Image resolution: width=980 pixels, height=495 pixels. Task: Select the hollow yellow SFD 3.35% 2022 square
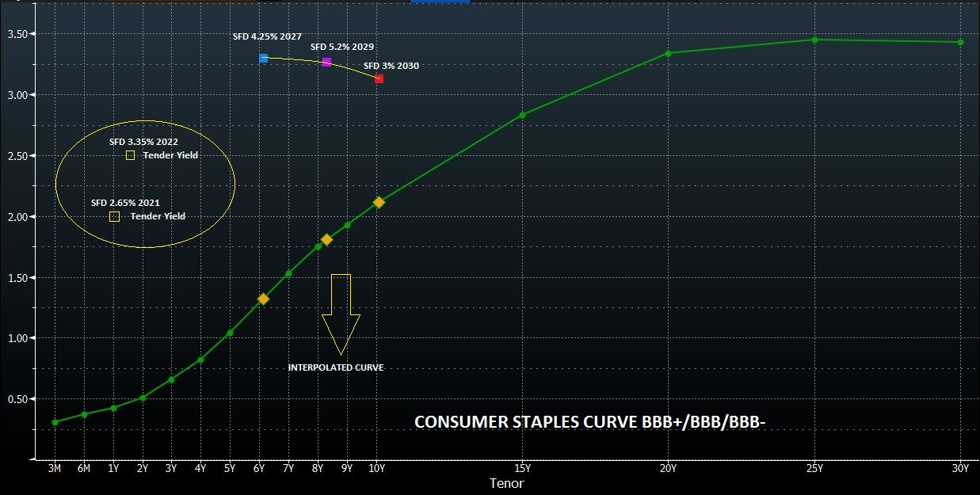point(131,156)
